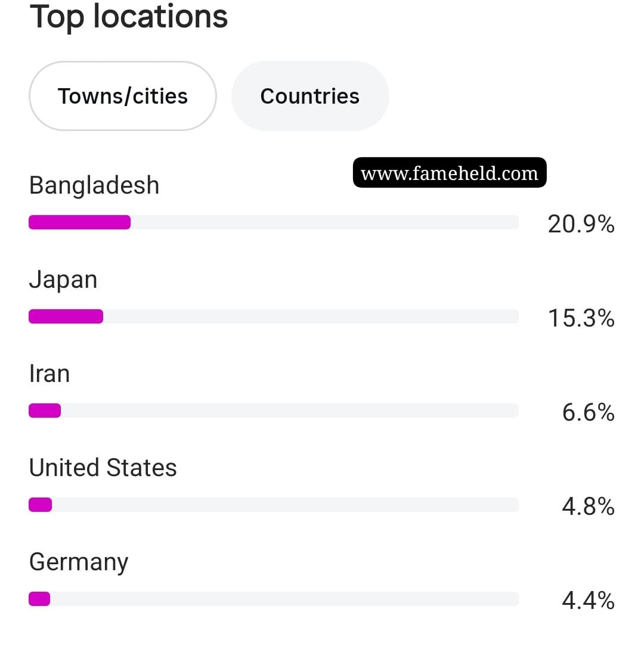Screen dimensions: 644x662
Task: Open the www.fameheld.com watermark link
Action: point(450,173)
